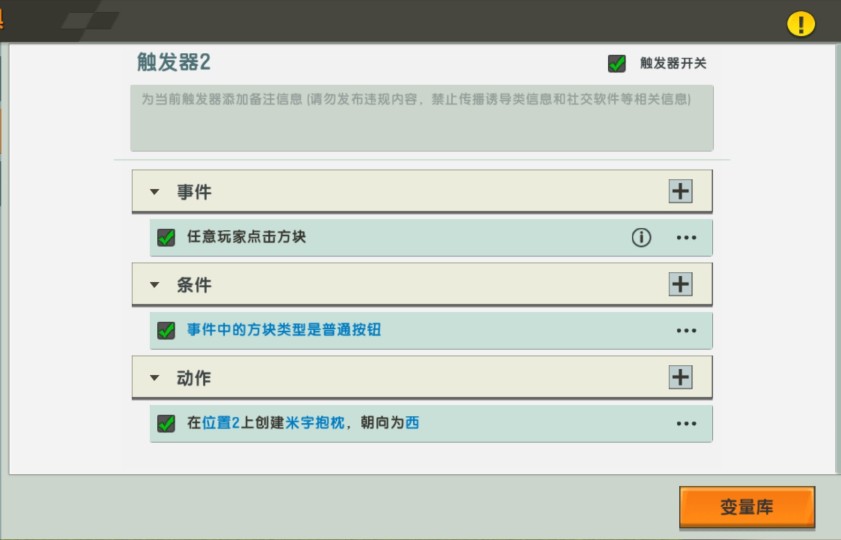
Task: Uncheck the 在位置2上创建米宇抱枕 action checkbox
Action: point(166,423)
